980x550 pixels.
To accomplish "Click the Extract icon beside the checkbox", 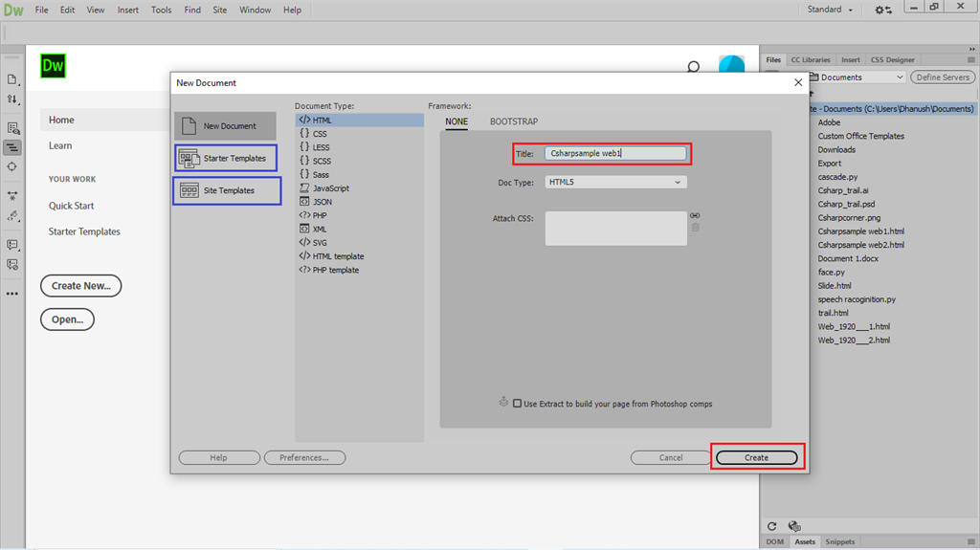I will [503, 402].
